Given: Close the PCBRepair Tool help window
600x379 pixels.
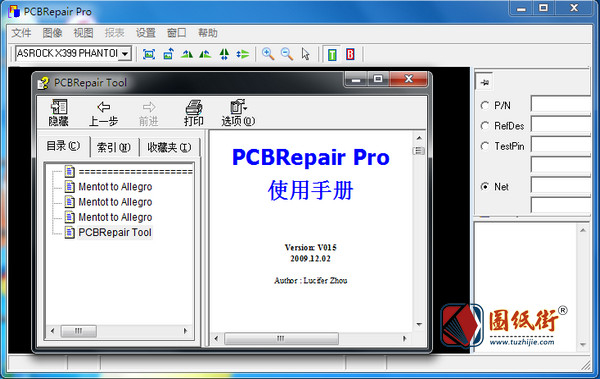Looking at the screenshot, I should (x=408, y=79).
